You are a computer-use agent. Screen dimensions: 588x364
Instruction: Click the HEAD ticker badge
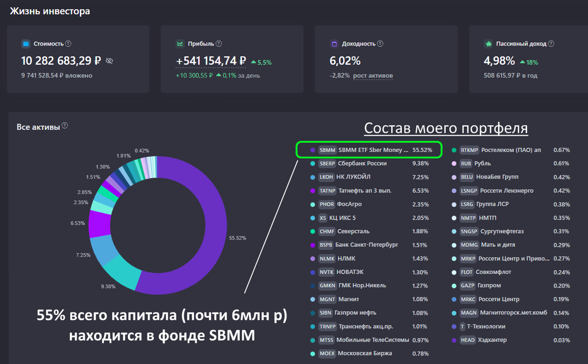click(x=468, y=340)
